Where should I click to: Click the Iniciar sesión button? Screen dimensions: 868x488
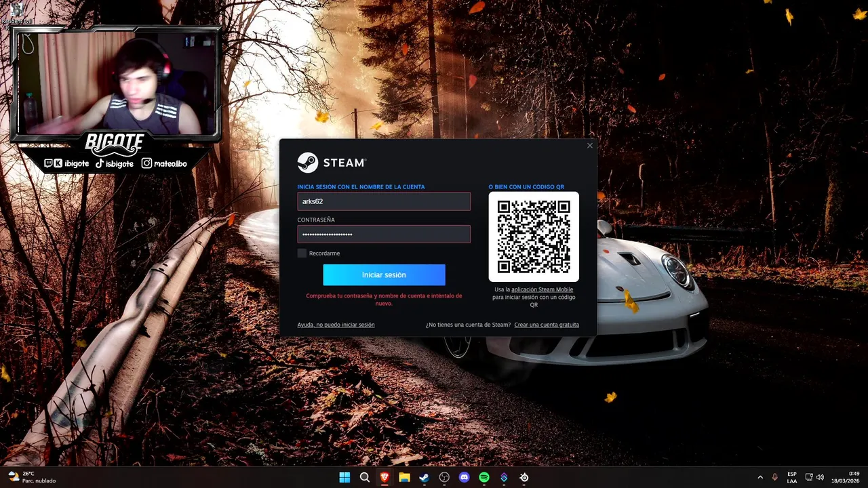(x=384, y=274)
